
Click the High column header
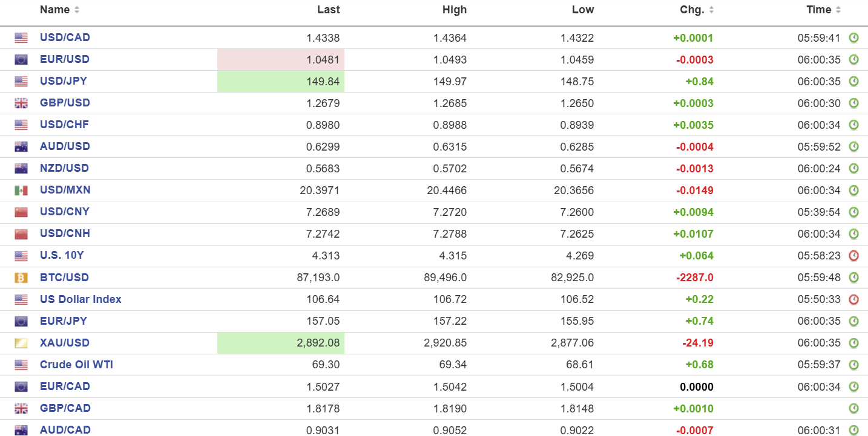455,10
